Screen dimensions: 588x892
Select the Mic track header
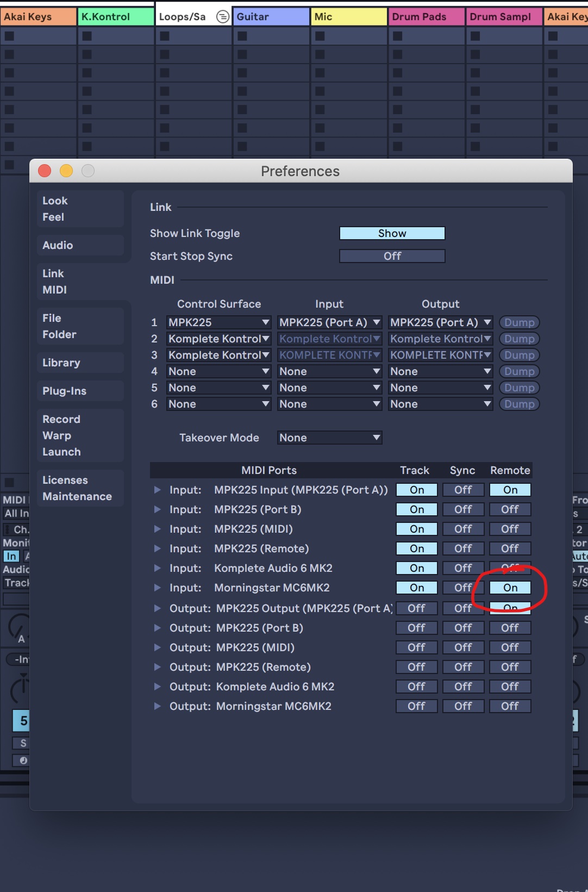coord(349,17)
